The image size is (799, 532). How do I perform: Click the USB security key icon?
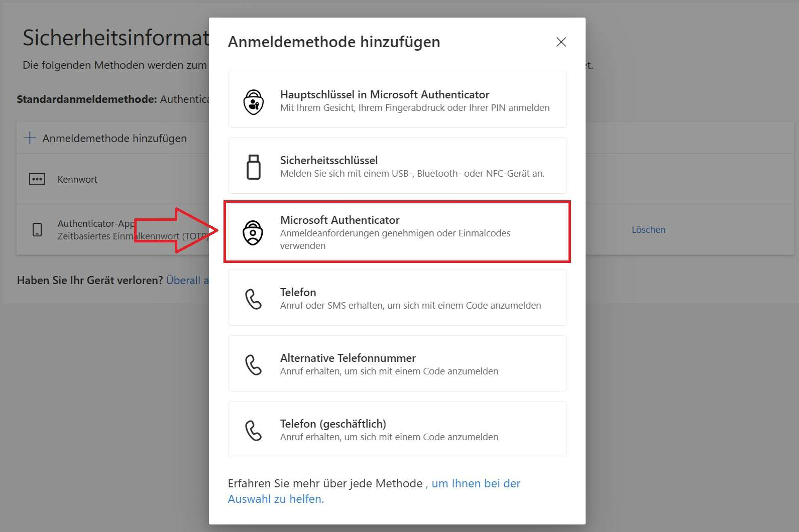click(x=254, y=167)
